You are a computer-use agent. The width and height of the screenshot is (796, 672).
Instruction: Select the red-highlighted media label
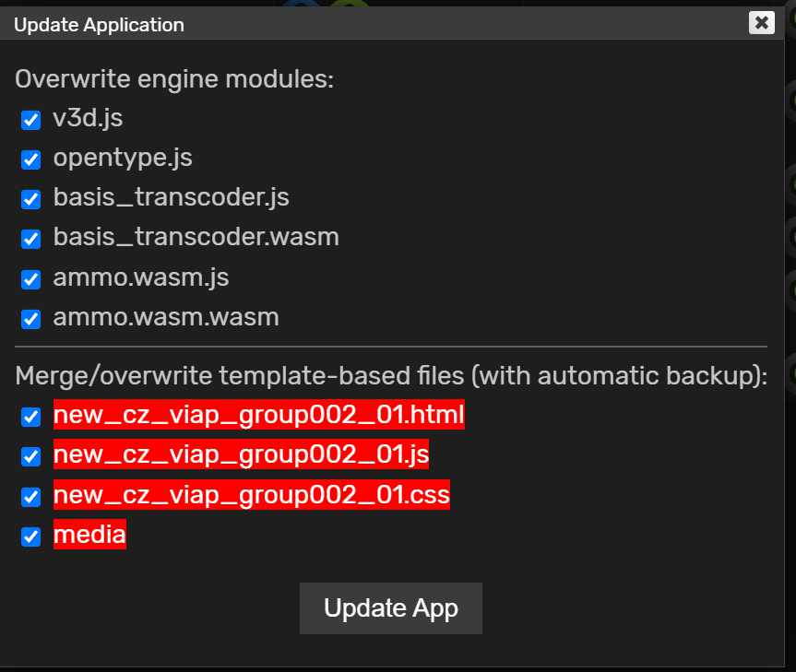89,534
